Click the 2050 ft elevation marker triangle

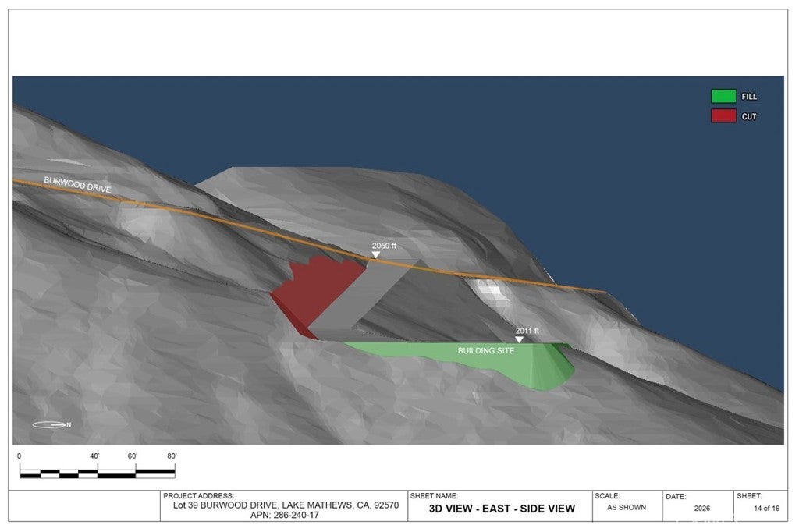point(375,254)
